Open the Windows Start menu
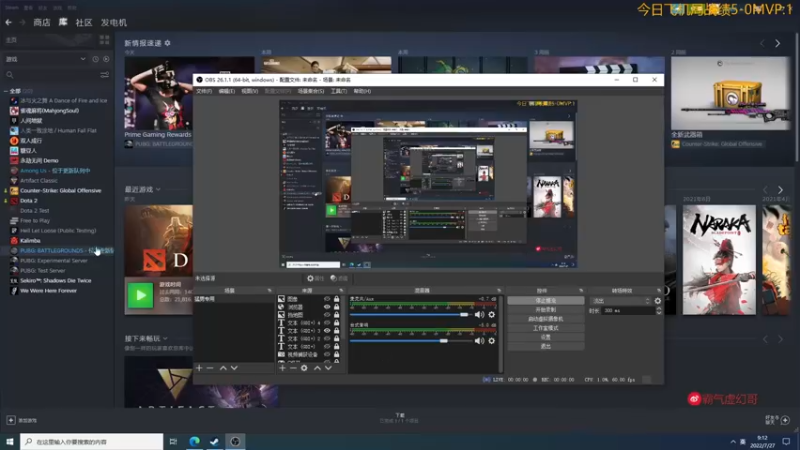The image size is (800, 450). (10, 441)
